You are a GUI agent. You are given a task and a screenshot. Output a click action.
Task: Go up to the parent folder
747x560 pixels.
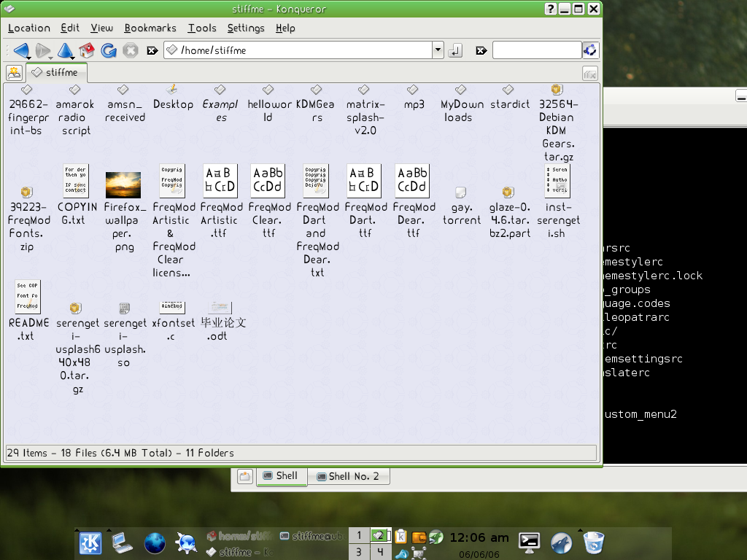pyautogui.click(x=65, y=50)
